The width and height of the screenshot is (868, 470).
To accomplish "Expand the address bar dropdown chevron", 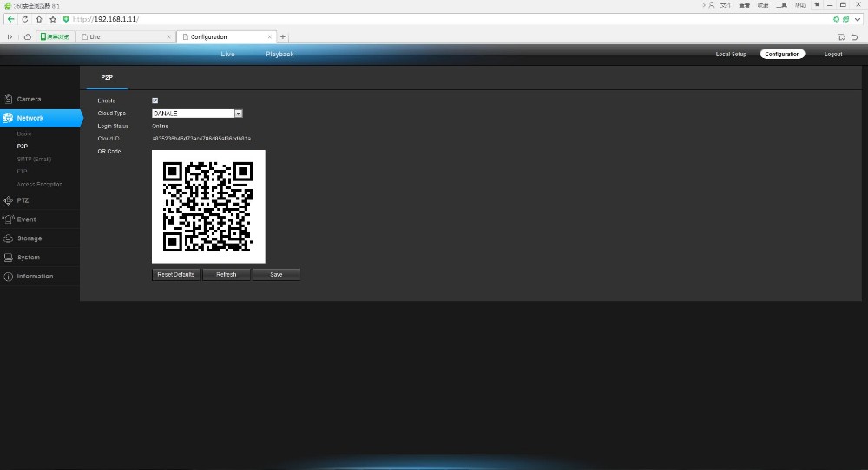I will pos(858,19).
